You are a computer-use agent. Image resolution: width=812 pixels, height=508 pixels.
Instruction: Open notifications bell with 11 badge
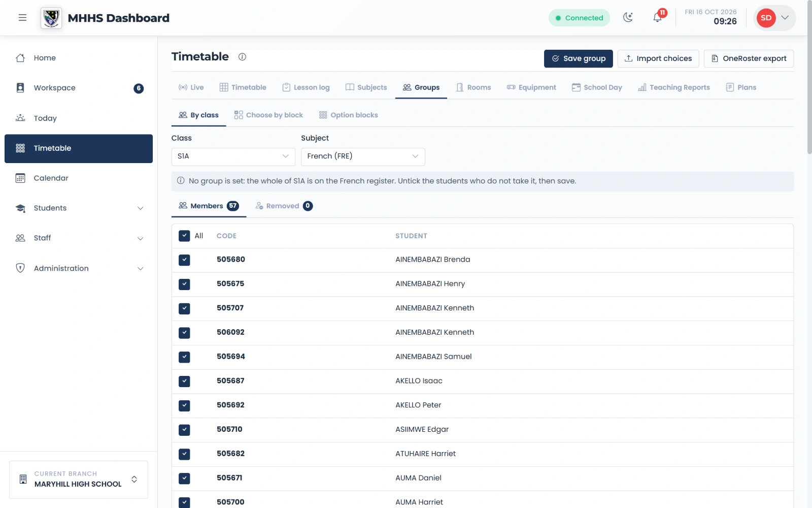point(658,18)
